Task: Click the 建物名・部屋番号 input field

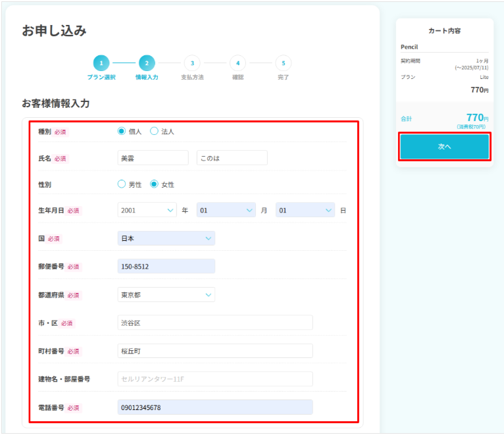Action: 215,379
